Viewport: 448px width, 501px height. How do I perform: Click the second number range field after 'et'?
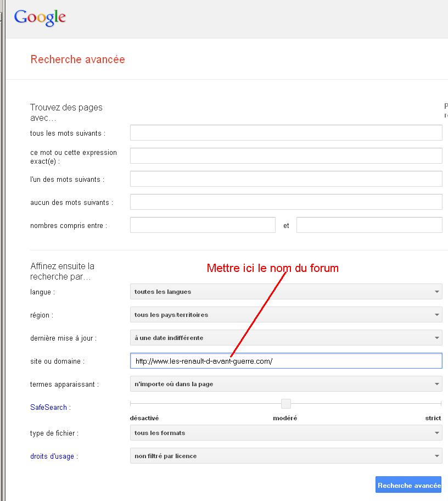(369, 225)
